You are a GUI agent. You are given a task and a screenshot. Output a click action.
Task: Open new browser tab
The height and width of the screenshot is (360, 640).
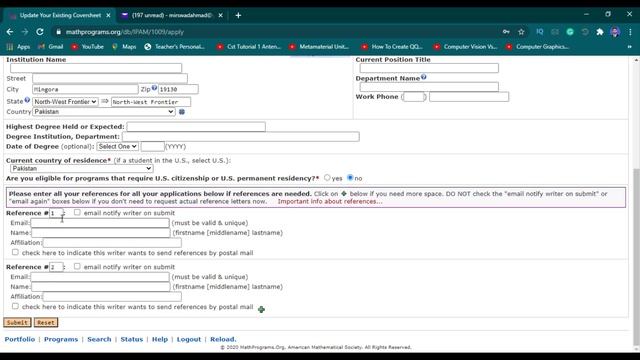coord(238,16)
